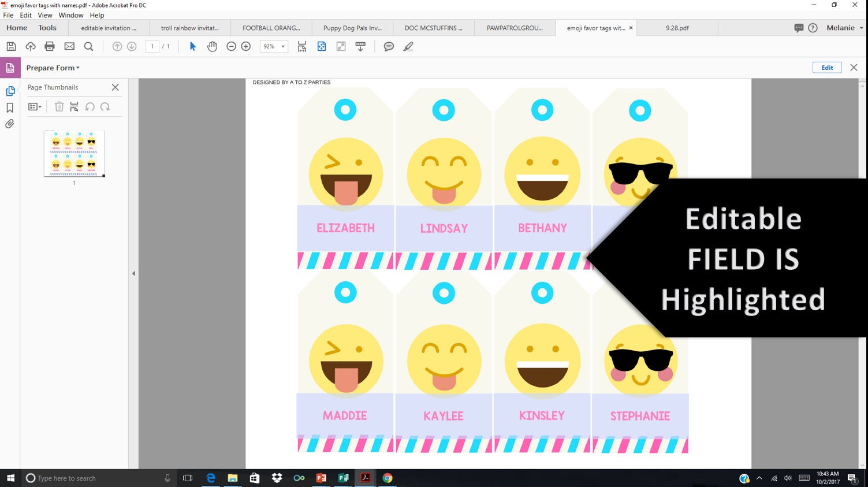Print the emoji favor tags document
This screenshot has width=868, height=487.
pyautogui.click(x=49, y=46)
